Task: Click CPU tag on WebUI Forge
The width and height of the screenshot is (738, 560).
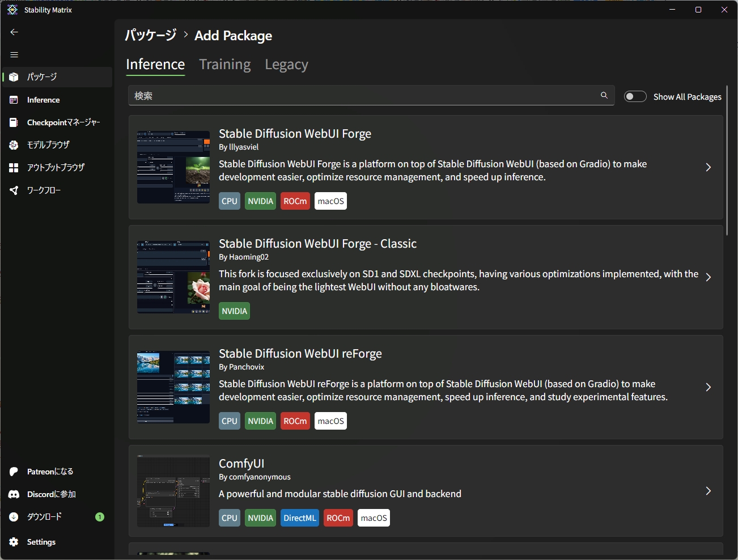Action: tap(230, 201)
